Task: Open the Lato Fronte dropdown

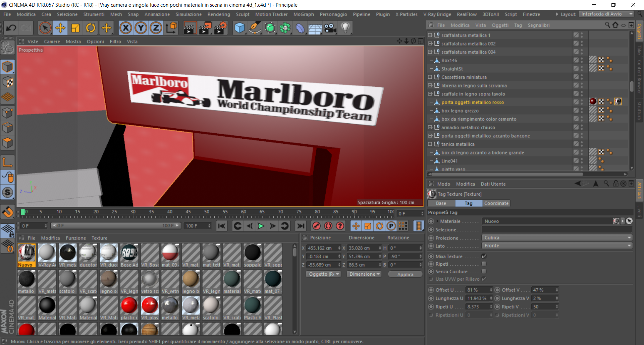Action: 557,246
